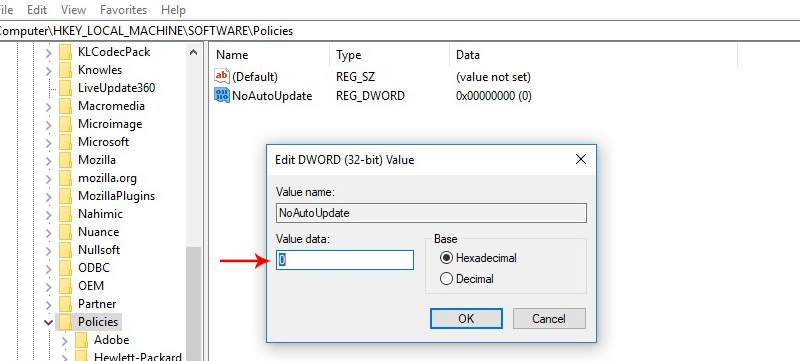Click the (Default) string value icon

pyautogui.click(x=222, y=76)
